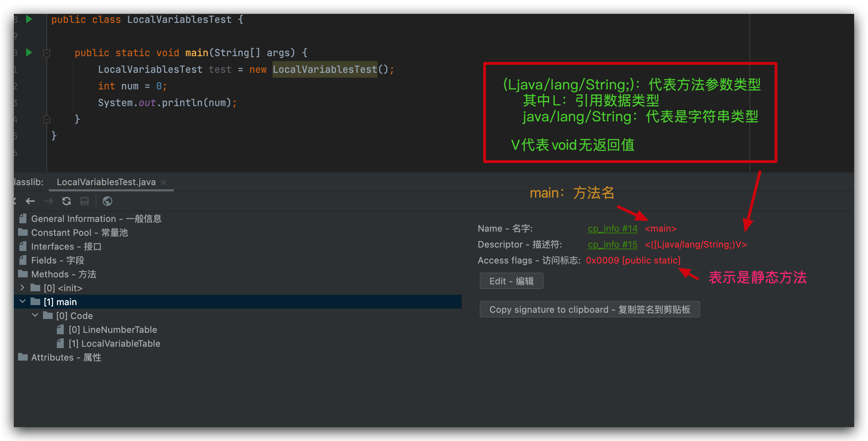The width and height of the screenshot is (868, 441).
Task: Select the Constant Pool tree item
Action: (x=79, y=233)
